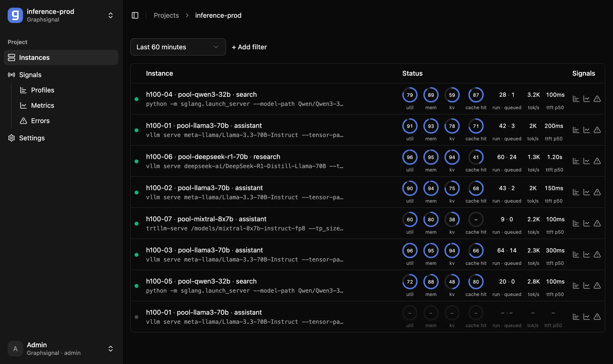The image size is (613, 364).
Task: Open errors for h100-03 row
Action: coord(597,254)
